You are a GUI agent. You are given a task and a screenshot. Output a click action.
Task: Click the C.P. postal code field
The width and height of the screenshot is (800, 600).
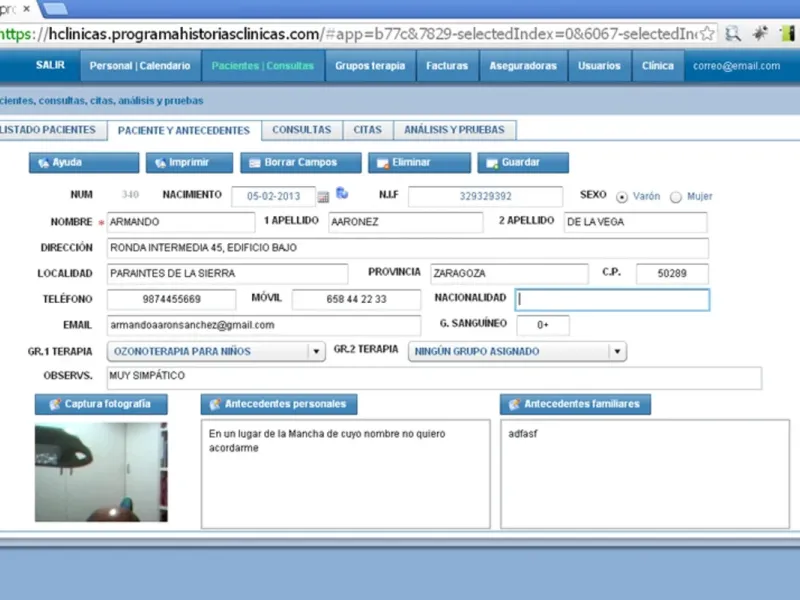pyautogui.click(x=672, y=273)
